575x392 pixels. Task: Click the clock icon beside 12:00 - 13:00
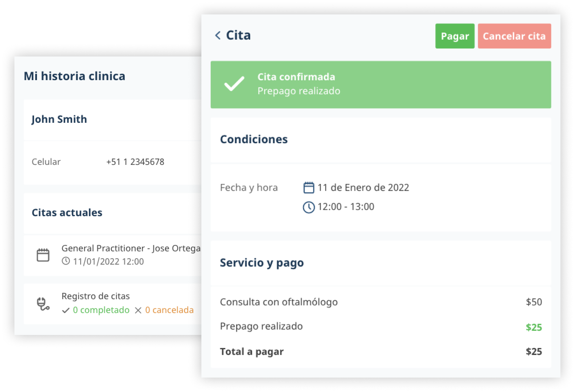click(x=309, y=207)
